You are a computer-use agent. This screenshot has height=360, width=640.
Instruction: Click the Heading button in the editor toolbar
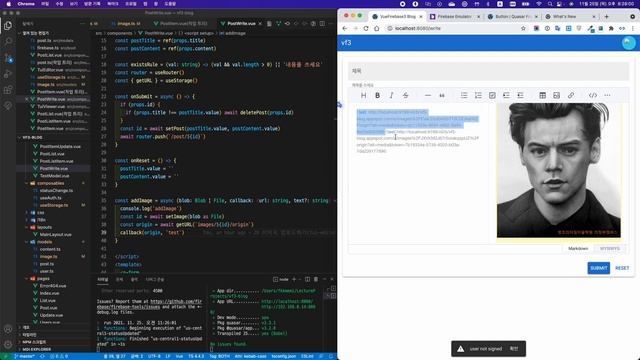[x=363, y=95]
